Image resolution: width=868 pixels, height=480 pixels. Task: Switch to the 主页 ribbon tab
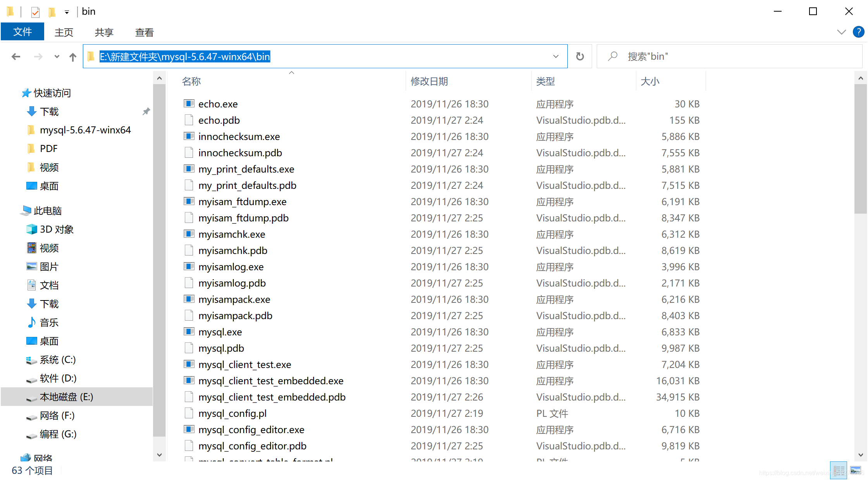[64, 32]
